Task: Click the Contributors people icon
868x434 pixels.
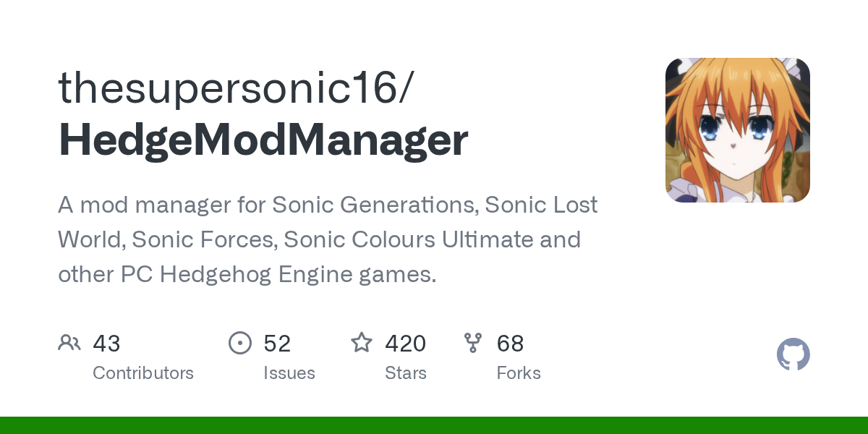Action: [69, 342]
